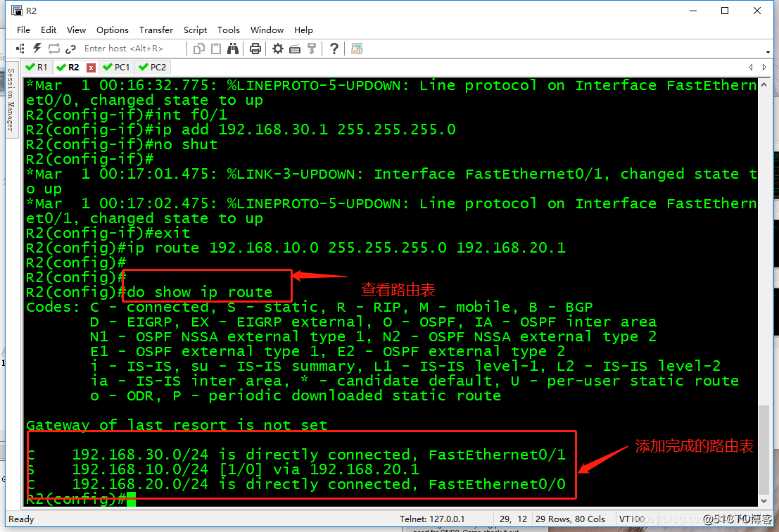Open the Options menu
779x532 pixels.
pos(113,30)
